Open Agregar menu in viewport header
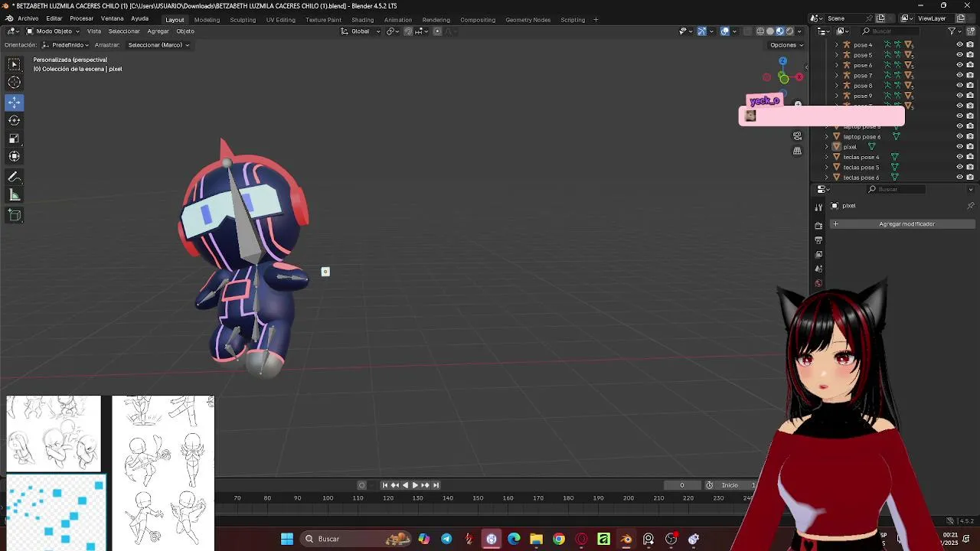The height and width of the screenshot is (551, 980). 158,31
